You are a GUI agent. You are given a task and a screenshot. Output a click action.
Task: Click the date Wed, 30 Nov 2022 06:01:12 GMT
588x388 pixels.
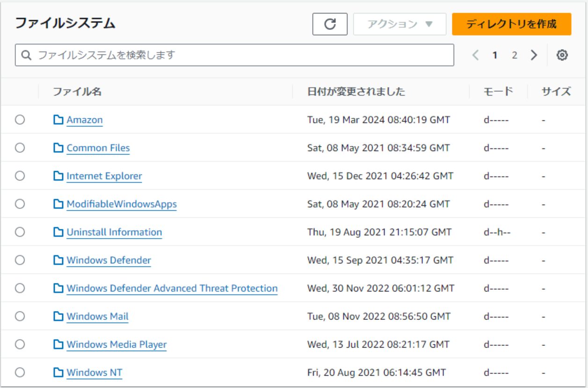381,288
